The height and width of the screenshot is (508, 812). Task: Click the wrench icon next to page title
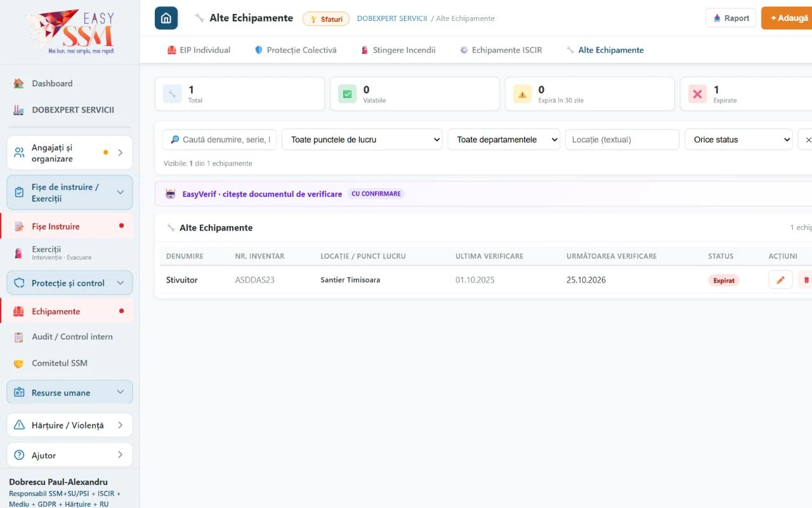pos(199,18)
